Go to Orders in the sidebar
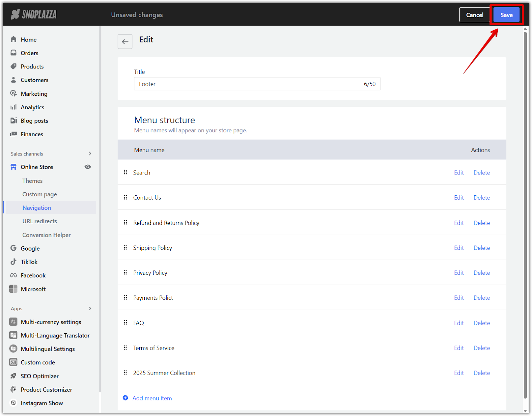The height and width of the screenshot is (416, 532). point(30,53)
